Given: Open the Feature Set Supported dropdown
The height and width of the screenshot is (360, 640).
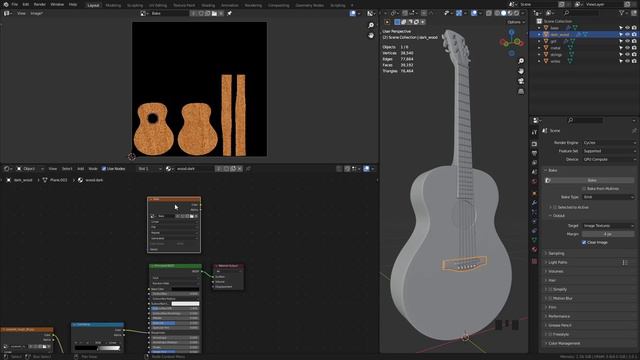Looking at the screenshot, I should tap(609, 151).
